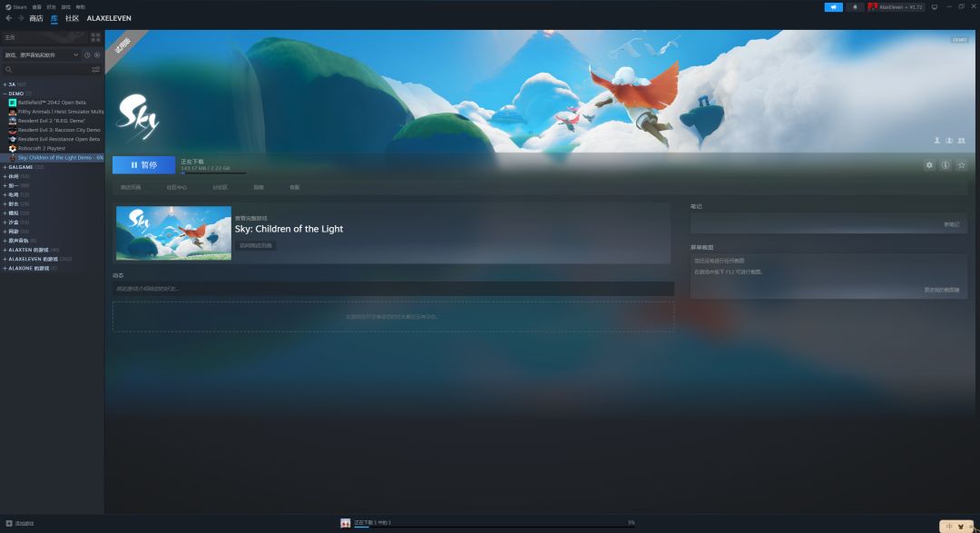
Task: Click the Sky logo on banner
Action: [x=138, y=116]
